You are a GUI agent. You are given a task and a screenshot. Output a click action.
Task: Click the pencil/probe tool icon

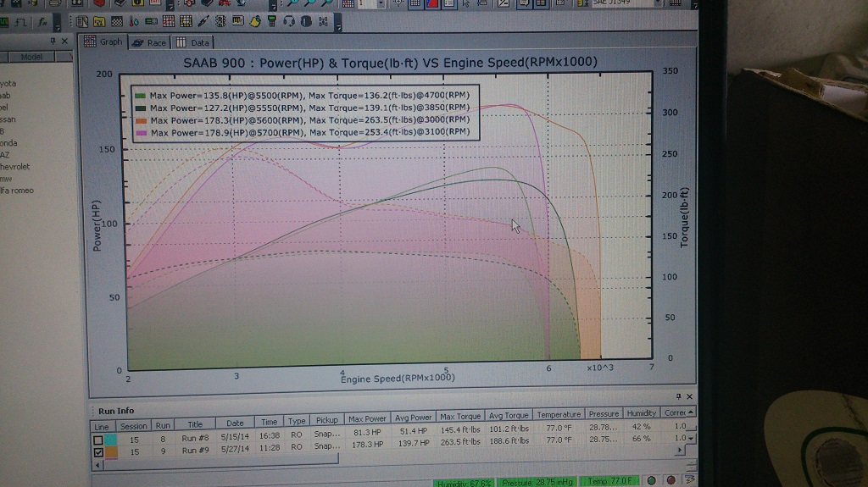(203, 21)
